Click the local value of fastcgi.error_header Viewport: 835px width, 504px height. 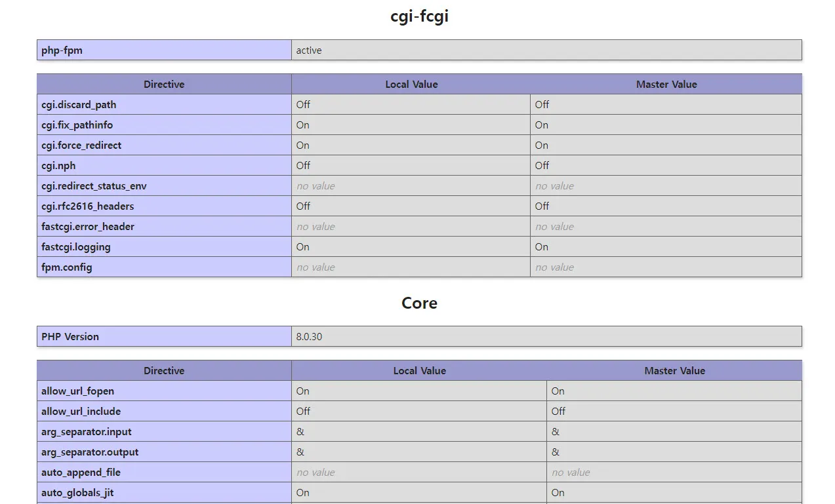point(316,227)
